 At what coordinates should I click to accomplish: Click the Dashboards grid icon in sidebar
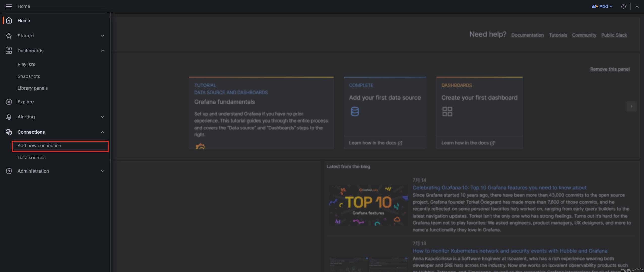click(x=9, y=51)
